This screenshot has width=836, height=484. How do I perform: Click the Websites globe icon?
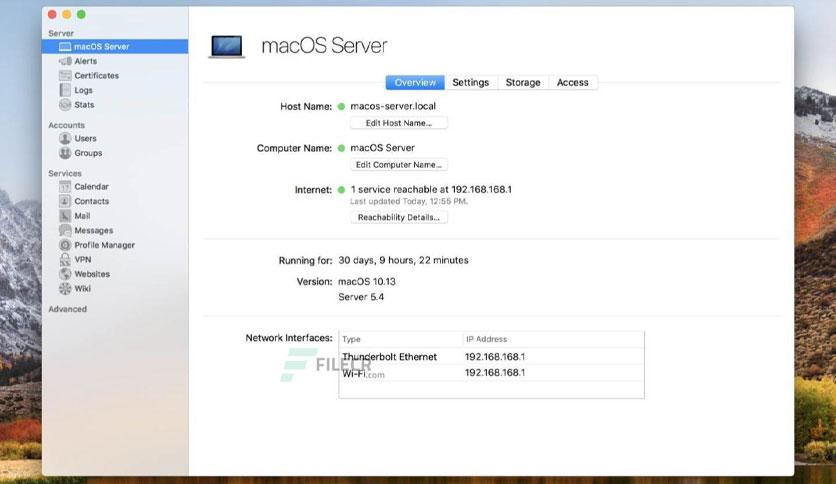point(65,273)
